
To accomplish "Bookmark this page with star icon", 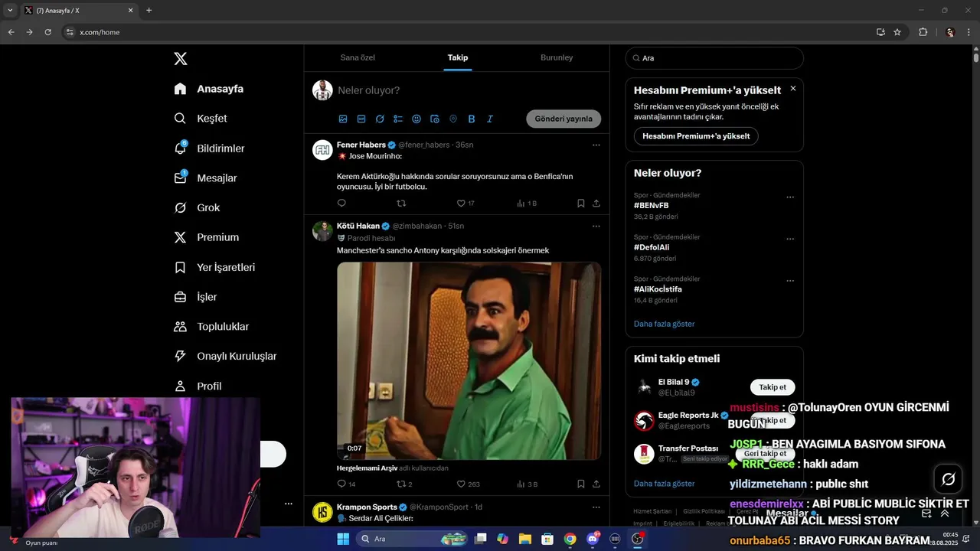I will coord(897,32).
